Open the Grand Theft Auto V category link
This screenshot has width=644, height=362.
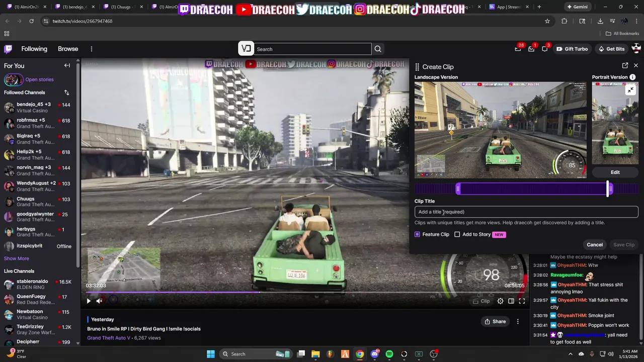point(109,338)
